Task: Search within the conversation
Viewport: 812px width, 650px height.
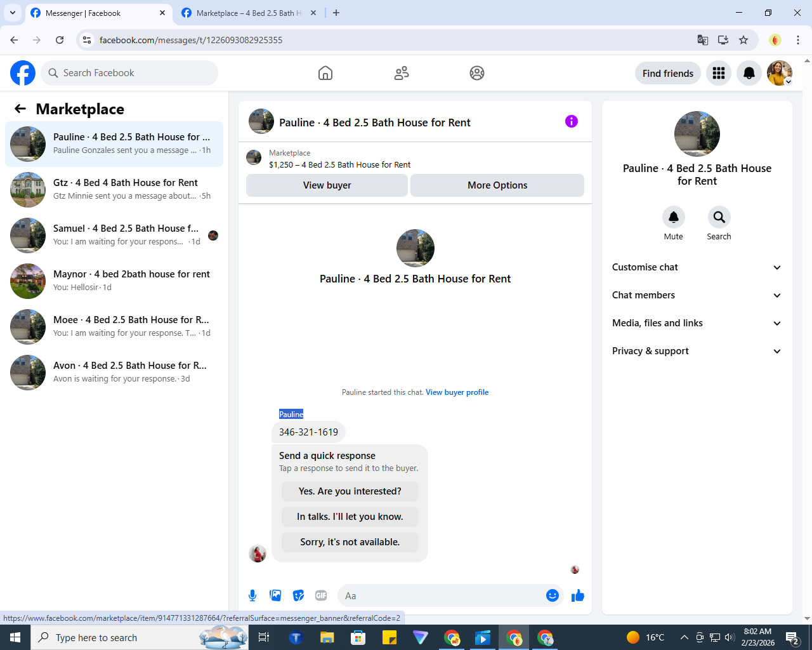Action: point(719,217)
